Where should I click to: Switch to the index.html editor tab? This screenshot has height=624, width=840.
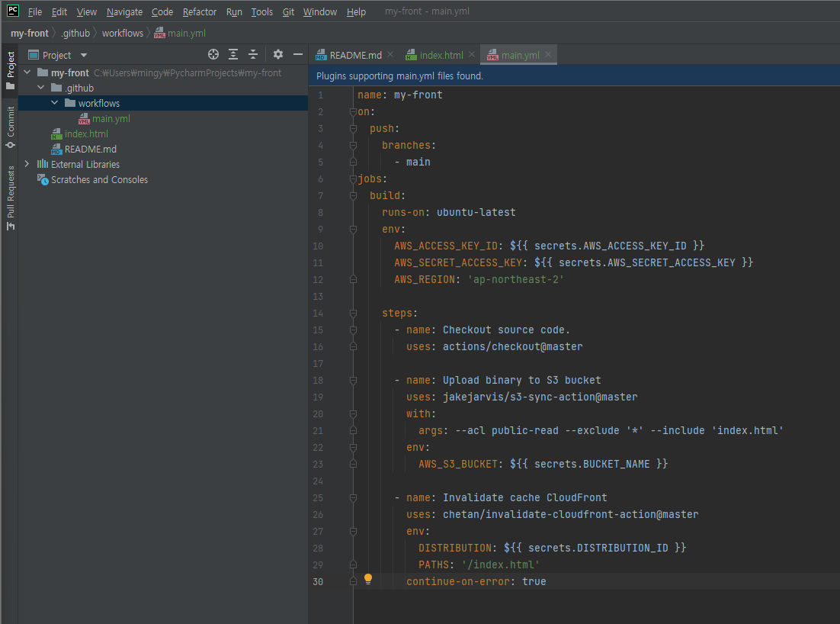[441, 55]
